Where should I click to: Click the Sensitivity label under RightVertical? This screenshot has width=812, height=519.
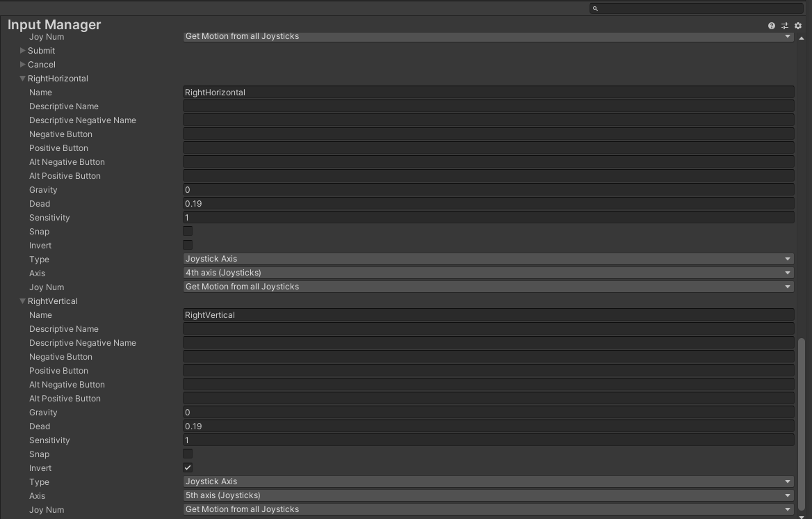(x=49, y=440)
